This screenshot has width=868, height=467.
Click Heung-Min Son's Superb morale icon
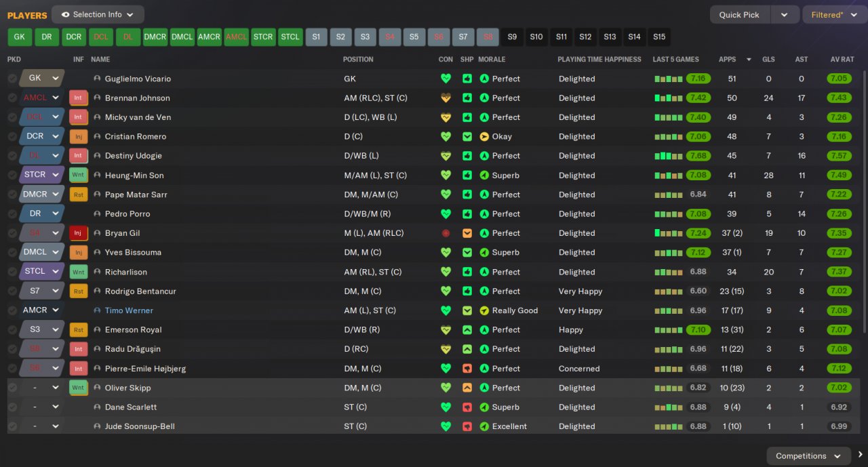tap(484, 176)
